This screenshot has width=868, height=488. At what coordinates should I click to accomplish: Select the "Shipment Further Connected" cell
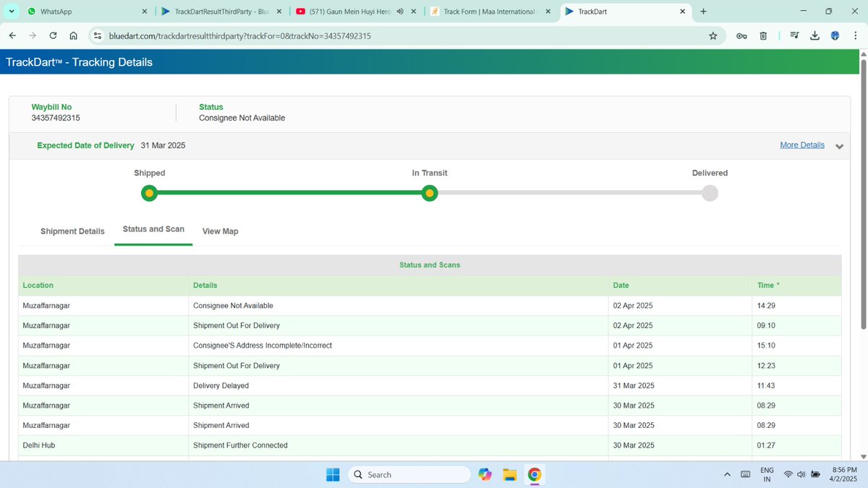[x=400, y=445]
